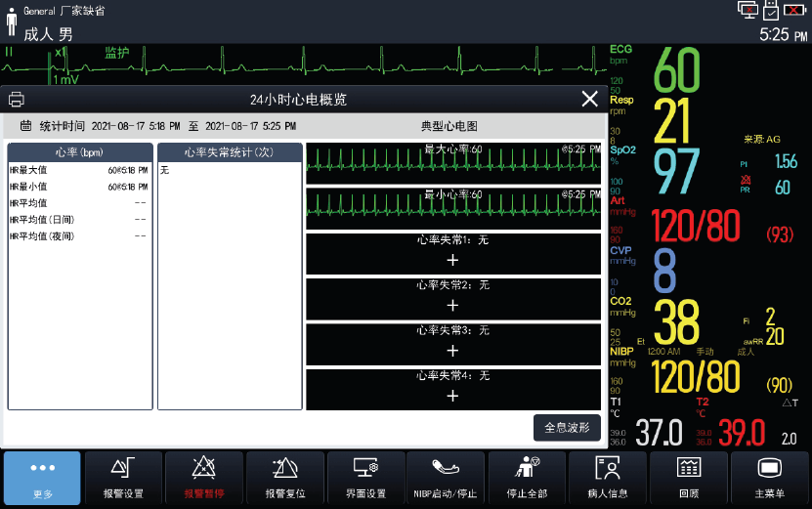Toggle 报警暂停 alarm pause
812x509 pixels.
pos(204,479)
